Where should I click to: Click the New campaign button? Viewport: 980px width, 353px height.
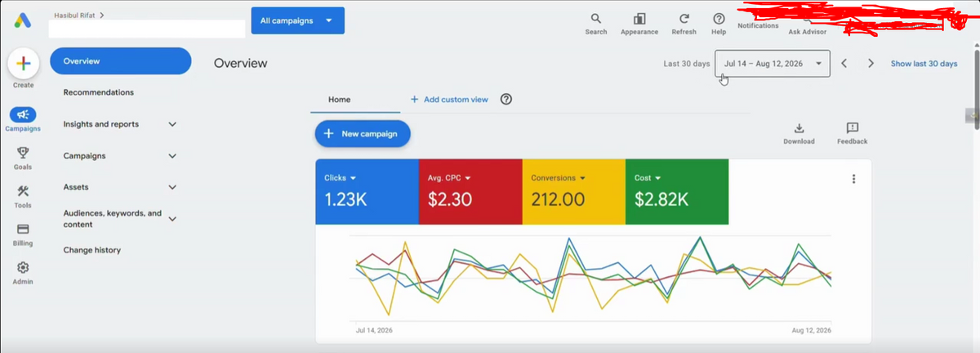point(363,133)
